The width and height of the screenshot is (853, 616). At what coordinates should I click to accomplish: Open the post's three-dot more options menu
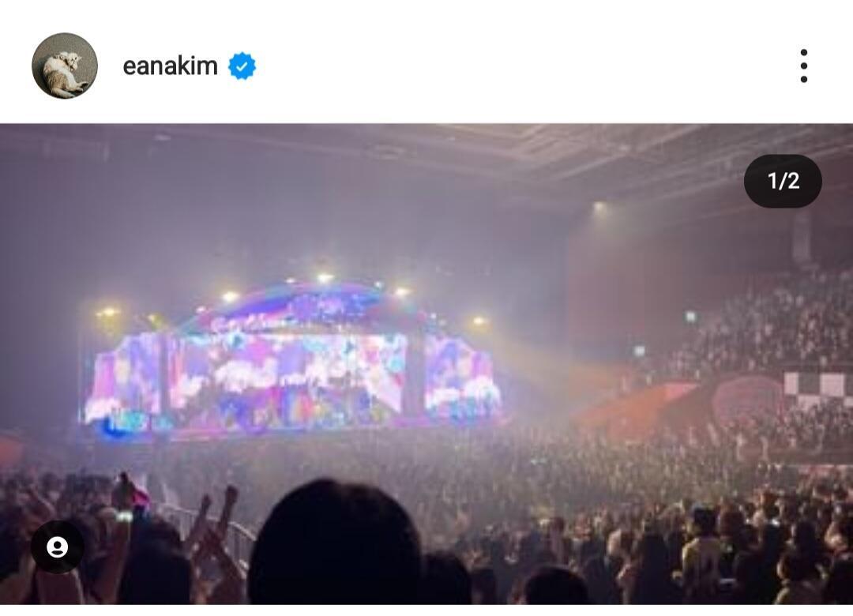[x=803, y=66]
